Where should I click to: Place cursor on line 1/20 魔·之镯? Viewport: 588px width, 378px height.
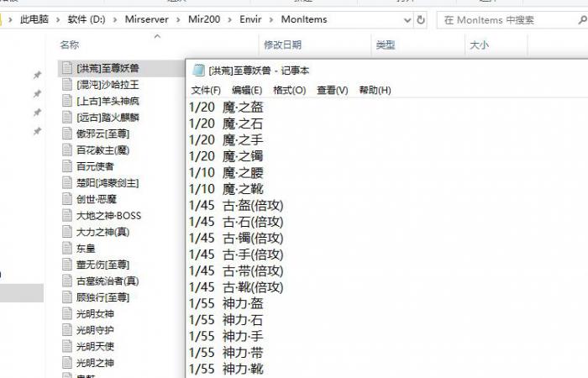(226, 156)
